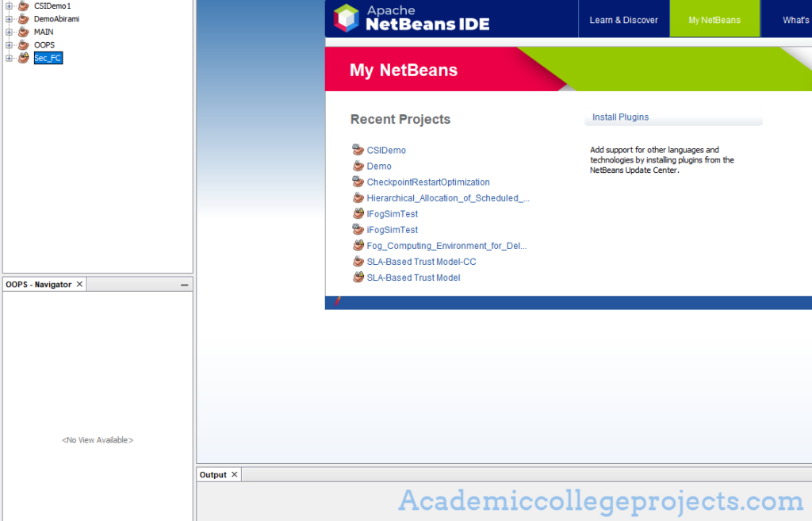Switch to the My NetBeans tab
Screen dimensions: 812x521
click(714, 20)
